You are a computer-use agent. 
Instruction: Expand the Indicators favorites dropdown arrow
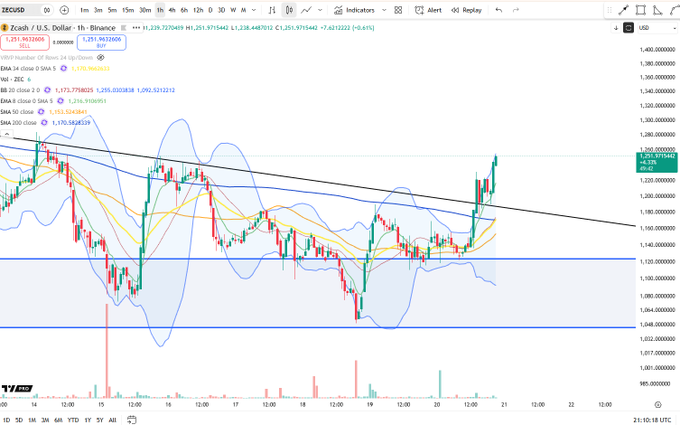coord(384,10)
